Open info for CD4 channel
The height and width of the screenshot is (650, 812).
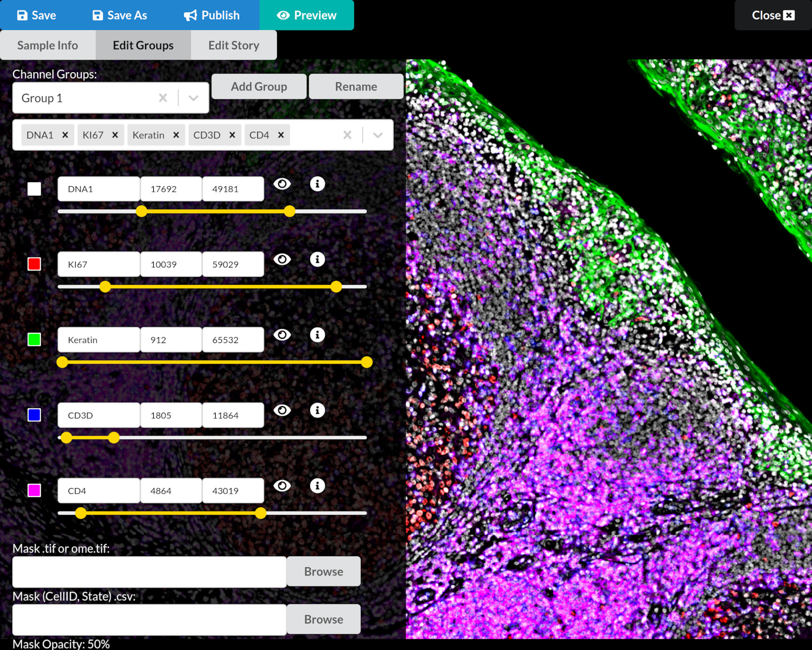coord(317,486)
